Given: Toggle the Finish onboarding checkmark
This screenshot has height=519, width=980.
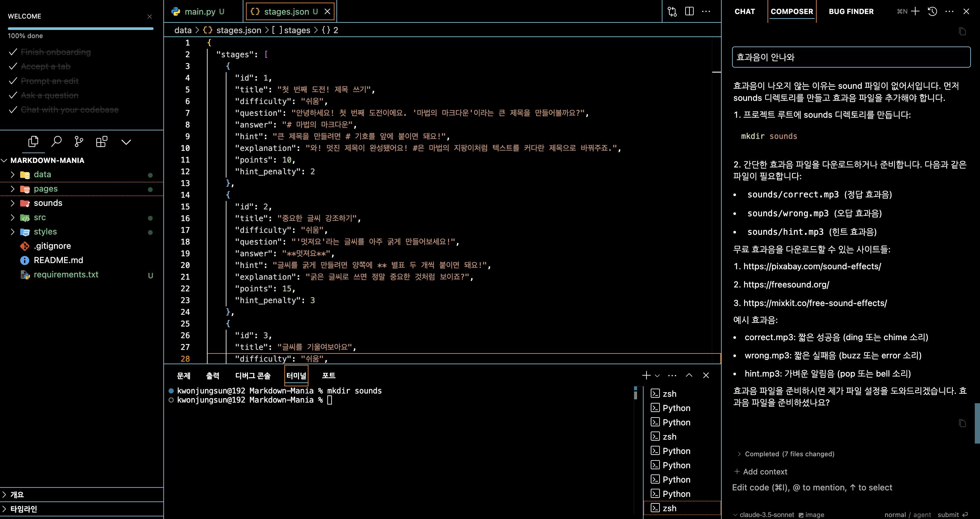Looking at the screenshot, I should tap(13, 52).
